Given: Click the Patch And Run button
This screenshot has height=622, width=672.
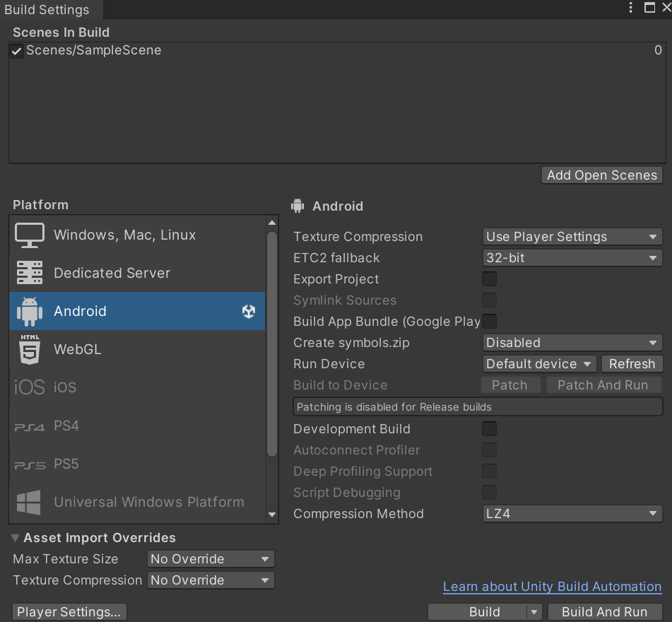Looking at the screenshot, I should (x=603, y=385).
